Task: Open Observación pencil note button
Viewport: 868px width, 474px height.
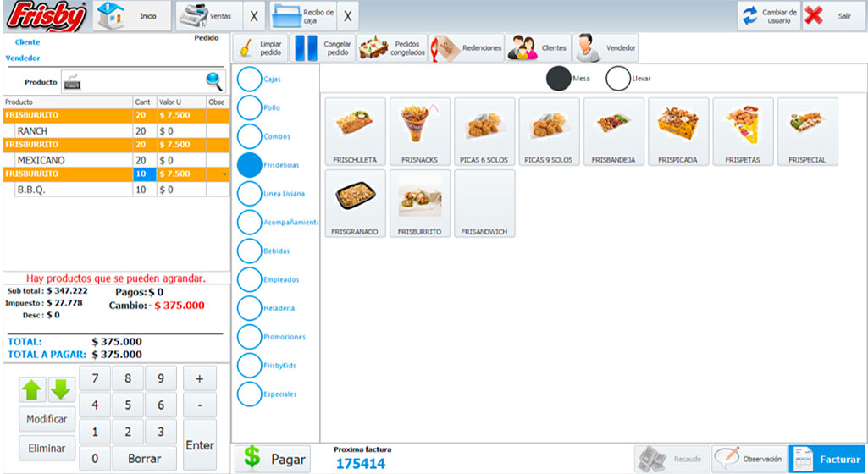Action: (749, 459)
